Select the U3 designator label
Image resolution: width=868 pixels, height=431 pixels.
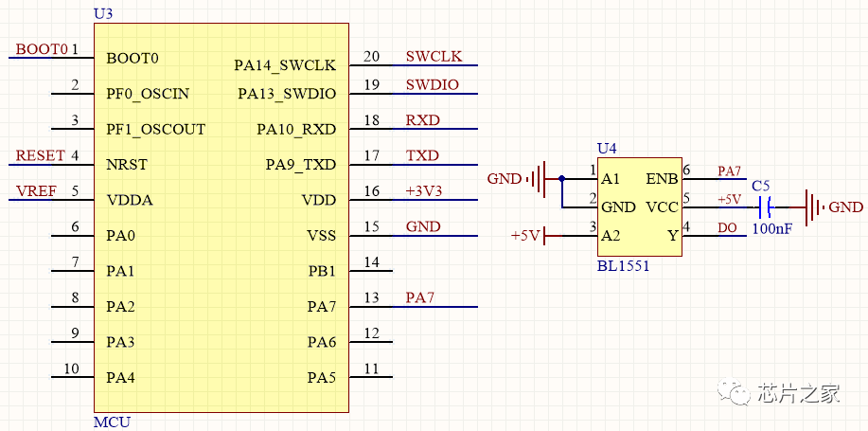coord(103,14)
